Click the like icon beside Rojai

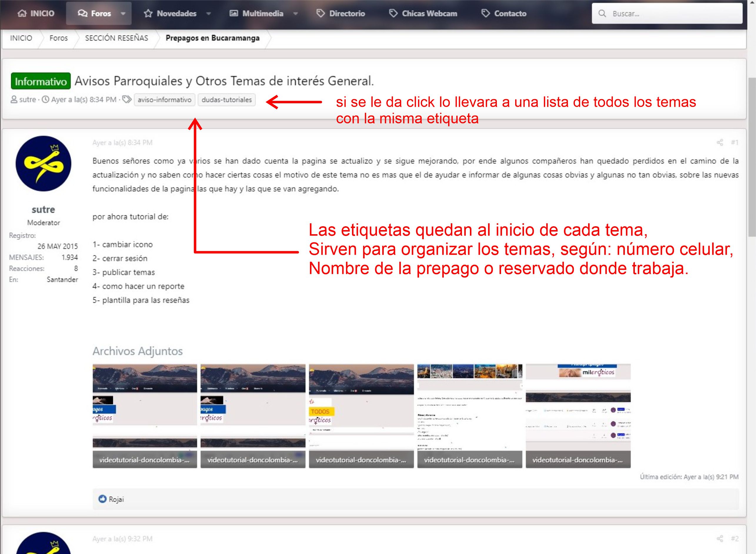coord(102,499)
